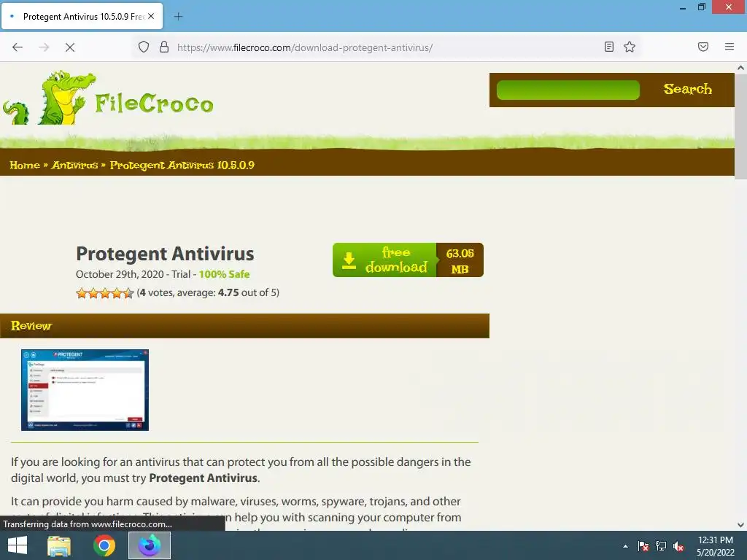The height and width of the screenshot is (560, 747).
Task: Open the taskbar clock showing 12:31 PM
Action: click(x=716, y=546)
